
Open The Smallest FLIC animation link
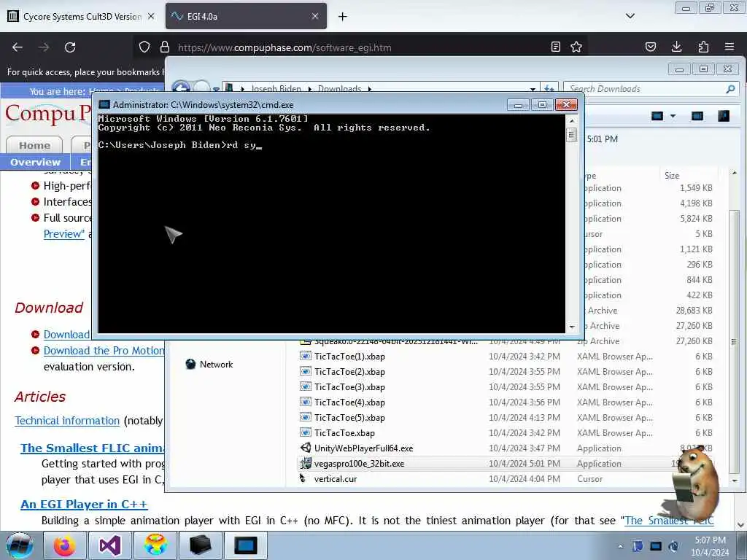coord(92,448)
